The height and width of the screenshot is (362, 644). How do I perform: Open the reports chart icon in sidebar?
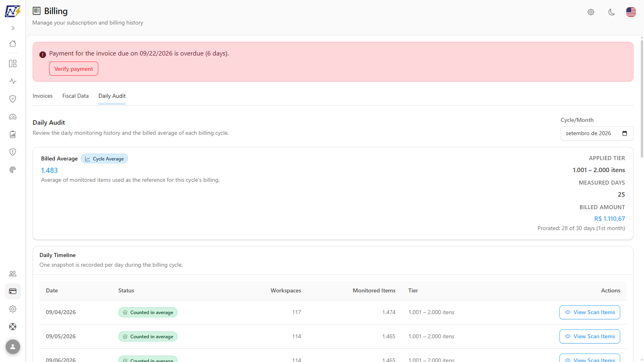(13, 134)
